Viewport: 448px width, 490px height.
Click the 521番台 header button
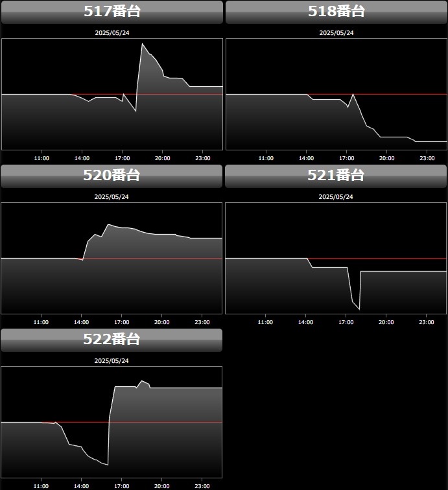(336, 176)
